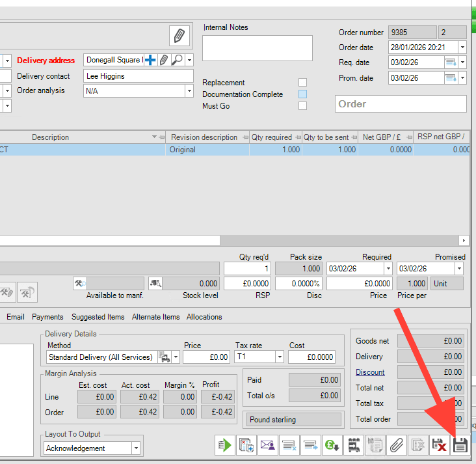This screenshot has height=464, width=476.
Task: Tick the Documentation Complete checkbox
Action: 302,94
